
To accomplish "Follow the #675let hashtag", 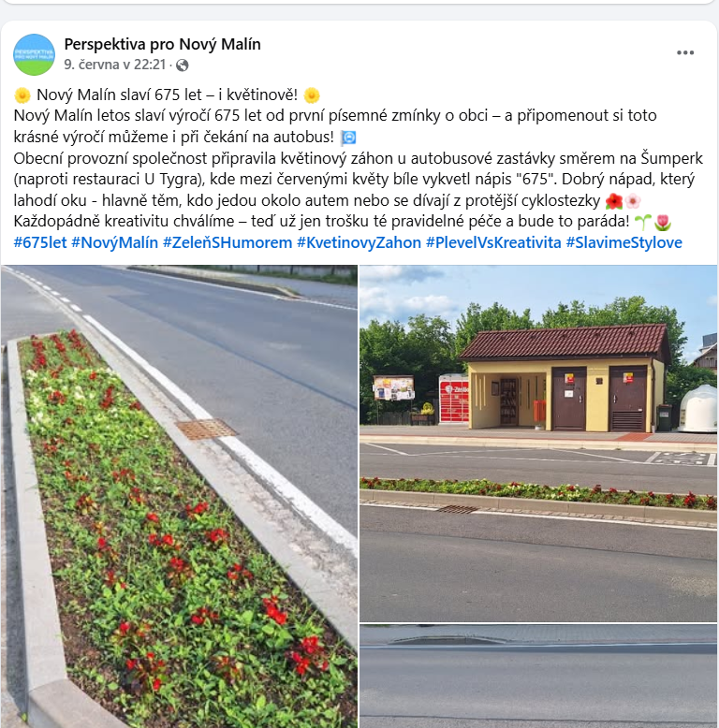I will point(40,242).
